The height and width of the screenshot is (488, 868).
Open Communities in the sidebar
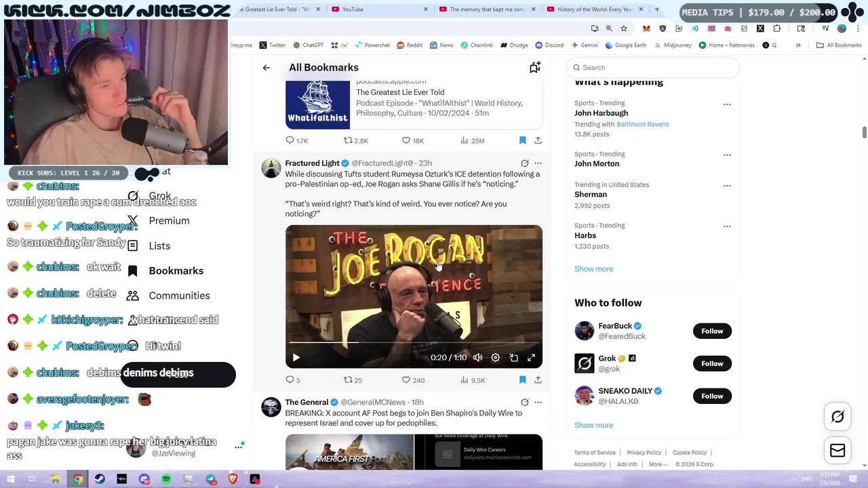pos(168,296)
